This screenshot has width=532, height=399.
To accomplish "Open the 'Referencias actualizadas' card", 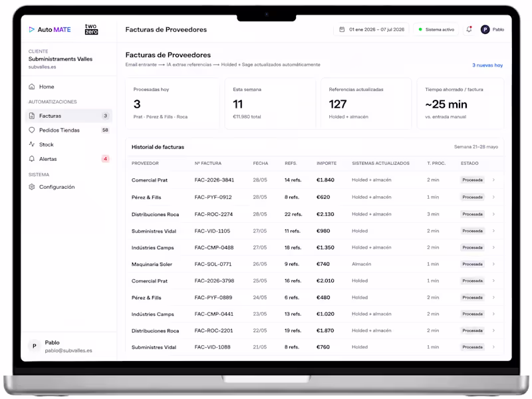I will point(366,103).
